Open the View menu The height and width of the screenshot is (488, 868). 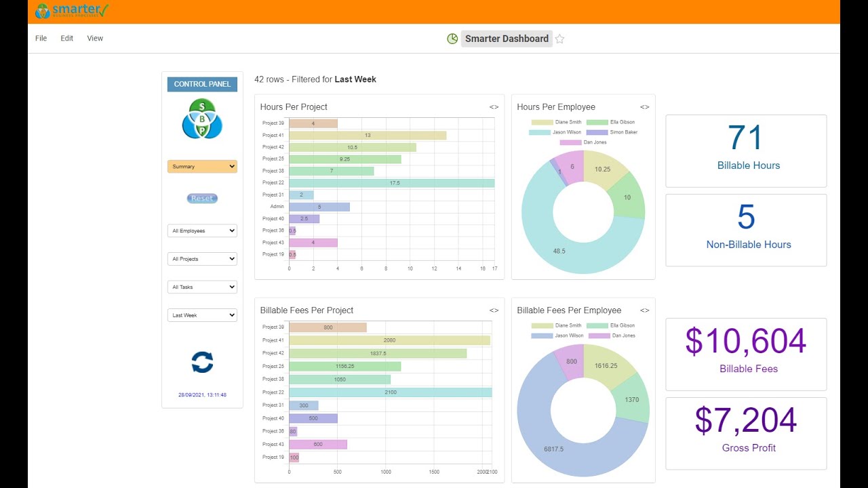pyautogui.click(x=95, y=39)
